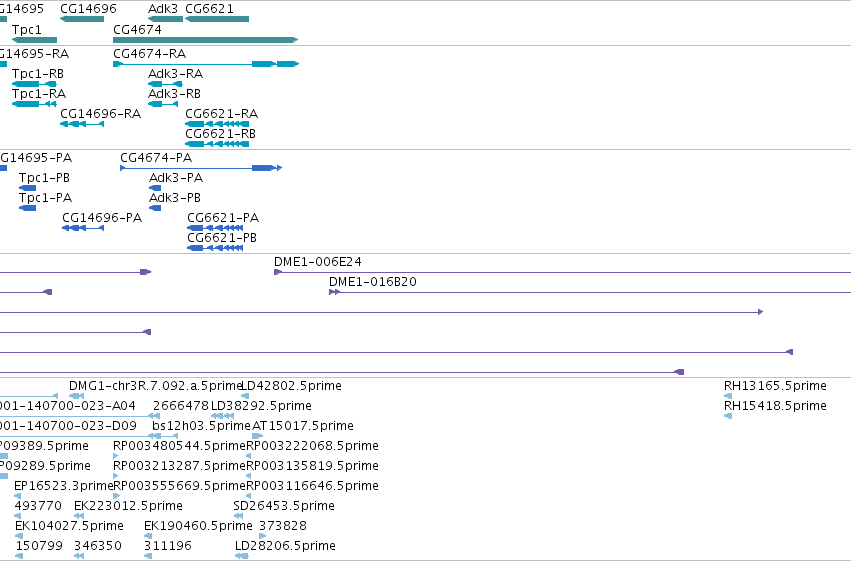
Task: Choose the CG6621-RA transcript
Action: click(217, 124)
